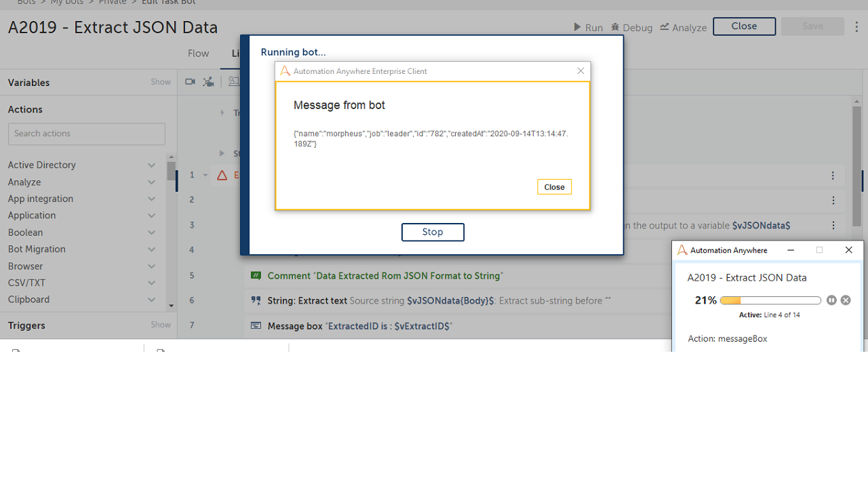Click line number 4 in the editor gutter
Viewport: 868px width, 488px height.
point(192,250)
